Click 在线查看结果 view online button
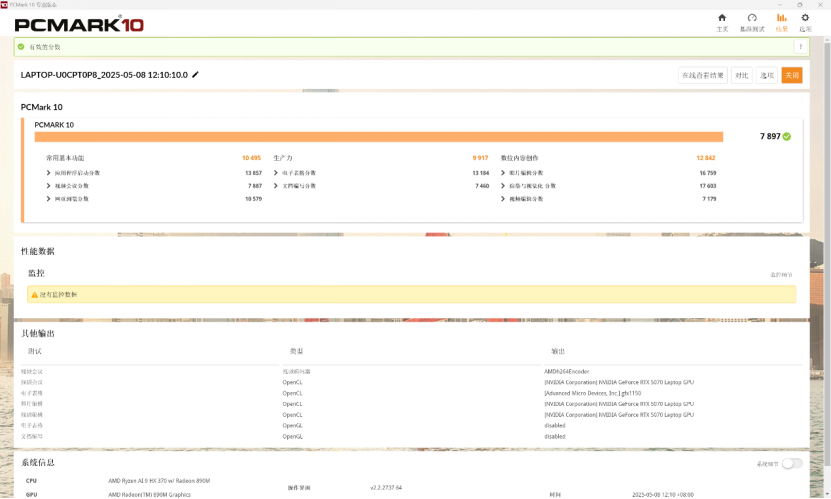Viewport: 831px width, 499px height. [x=703, y=75]
